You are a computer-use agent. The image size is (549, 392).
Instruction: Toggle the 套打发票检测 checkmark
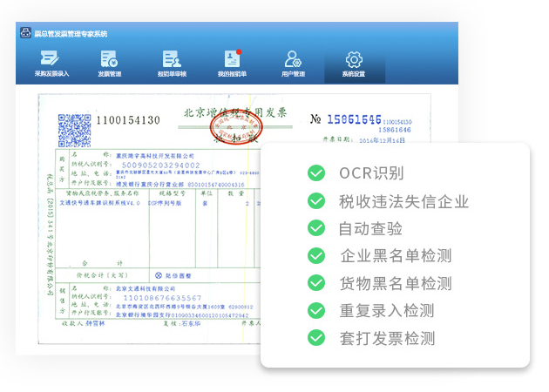[x=316, y=337]
